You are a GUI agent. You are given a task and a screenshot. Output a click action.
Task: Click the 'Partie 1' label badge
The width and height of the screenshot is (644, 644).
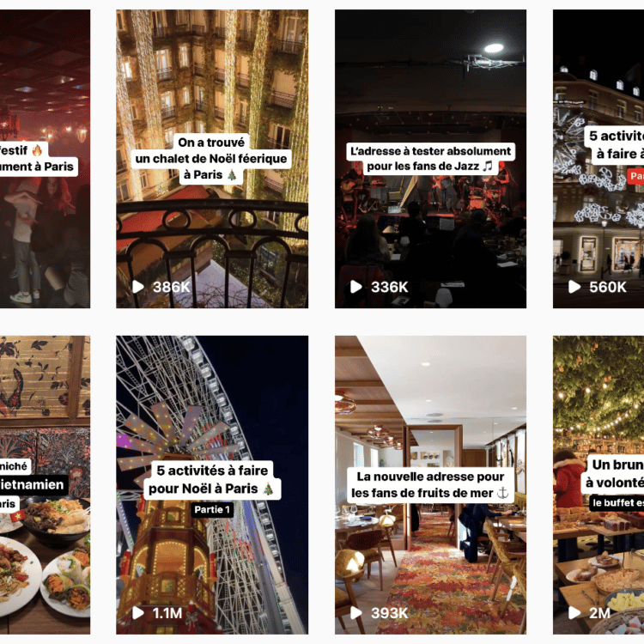pyautogui.click(x=212, y=510)
